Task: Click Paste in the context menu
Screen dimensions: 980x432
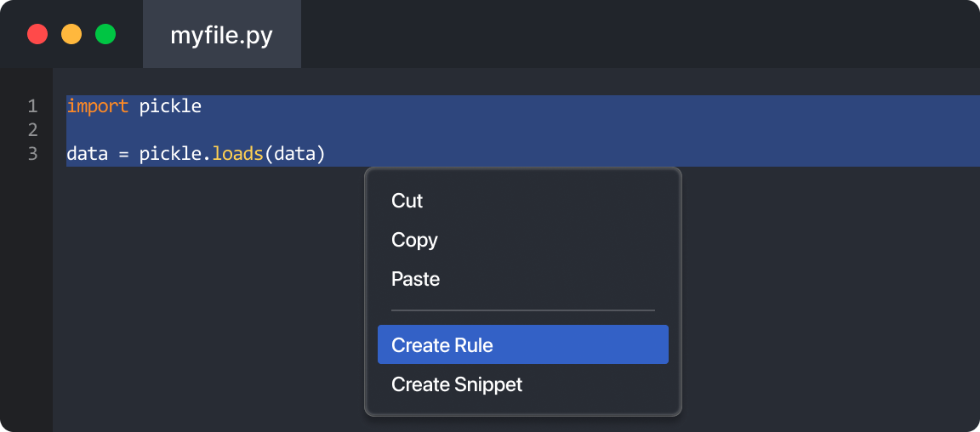Action: coord(415,279)
